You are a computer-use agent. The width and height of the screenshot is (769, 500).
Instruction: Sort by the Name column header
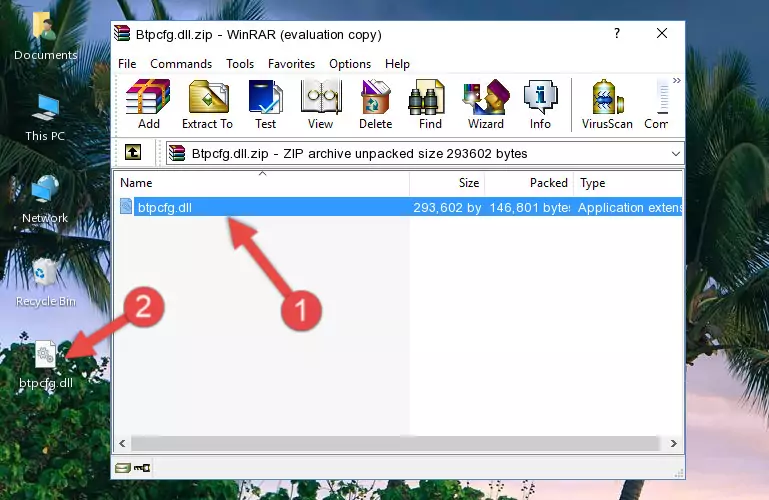pyautogui.click(x=262, y=183)
